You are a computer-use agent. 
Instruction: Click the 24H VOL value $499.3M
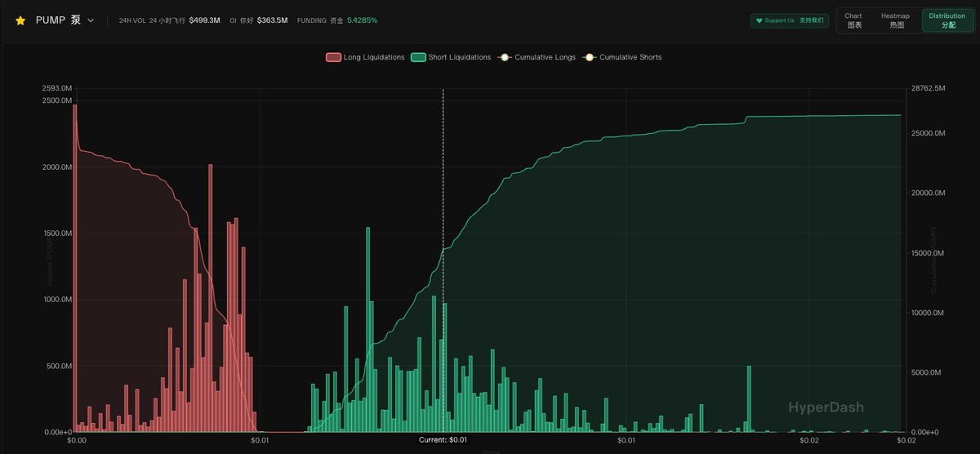point(204,20)
